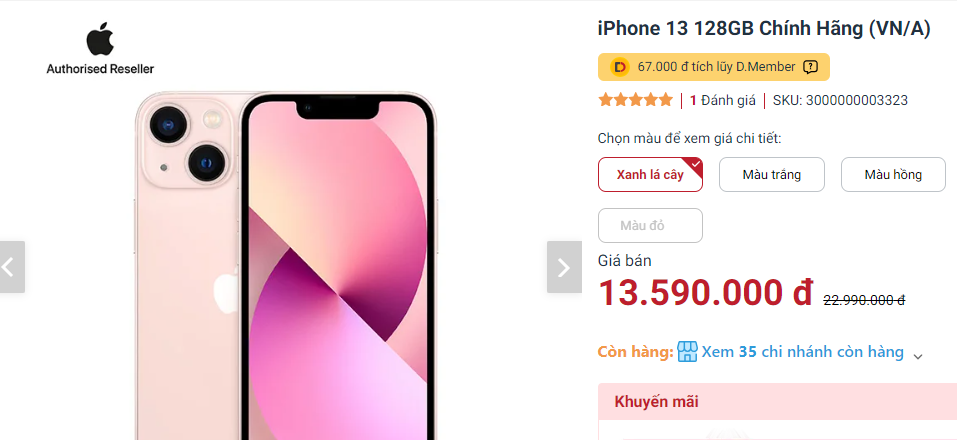
Task: Select the Màu hồng color option
Action: click(x=893, y=175)
